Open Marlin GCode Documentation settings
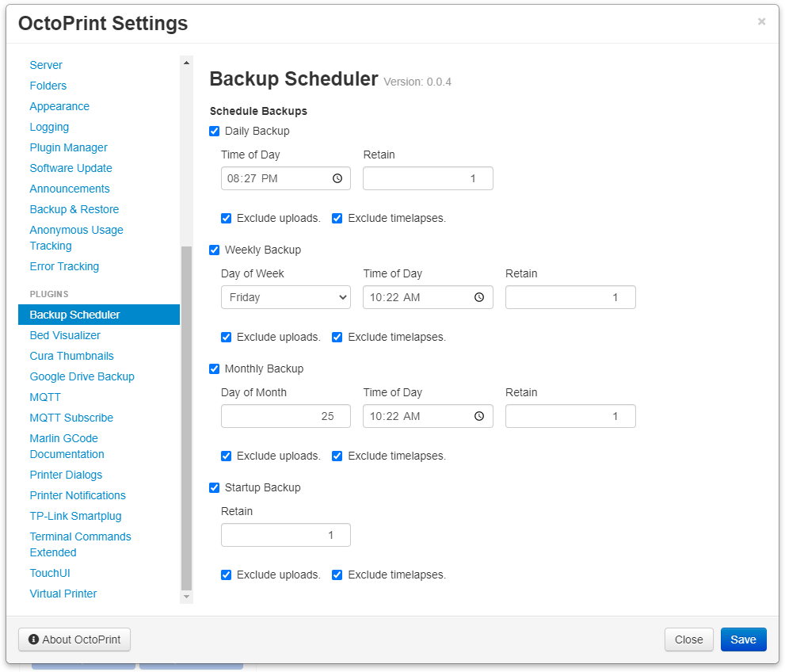This screenshot has width=785, height=672. [67, 446]
